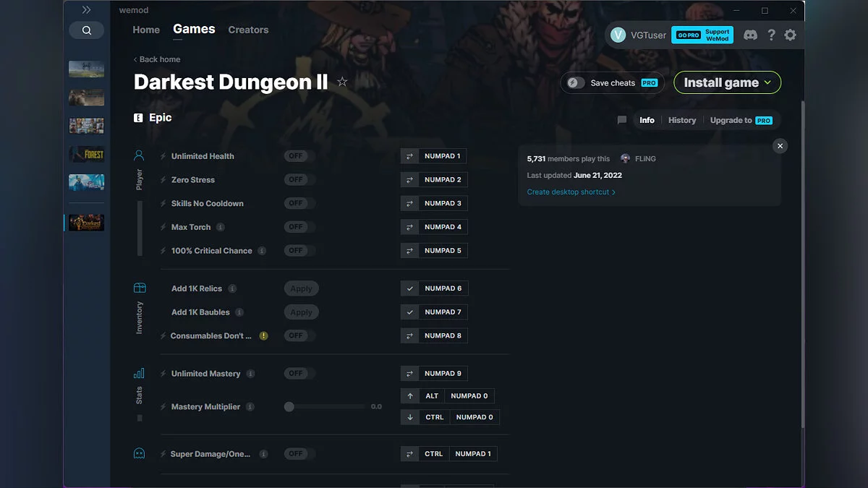Viewport: 868px width, 488px height.
Task: Open WeMod settings via the gear icon
Action: pyautogui.click(x=790, y=34)
